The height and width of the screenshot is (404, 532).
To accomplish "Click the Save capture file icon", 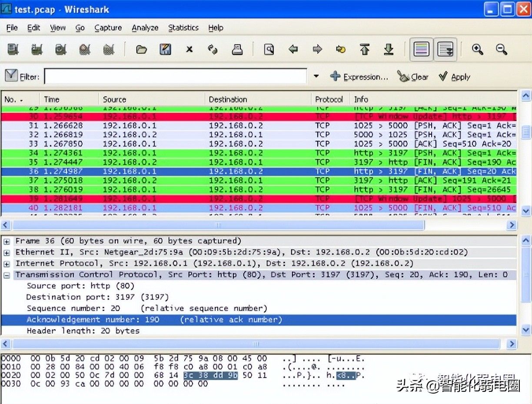I will pos(165,50).
